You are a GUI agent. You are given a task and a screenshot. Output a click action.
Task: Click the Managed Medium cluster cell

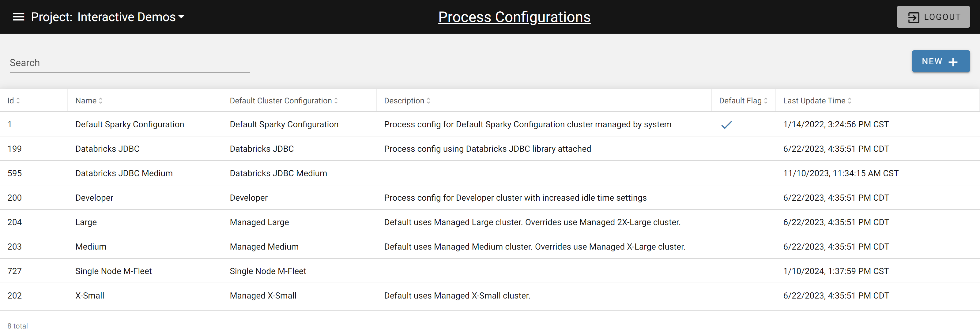click(264, 247)
